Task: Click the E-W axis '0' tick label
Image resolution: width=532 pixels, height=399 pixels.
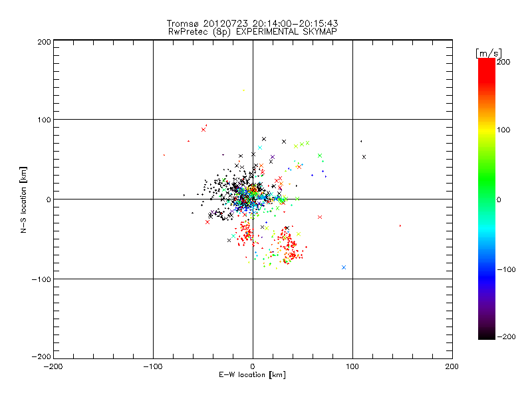Action: coord(253,367)
